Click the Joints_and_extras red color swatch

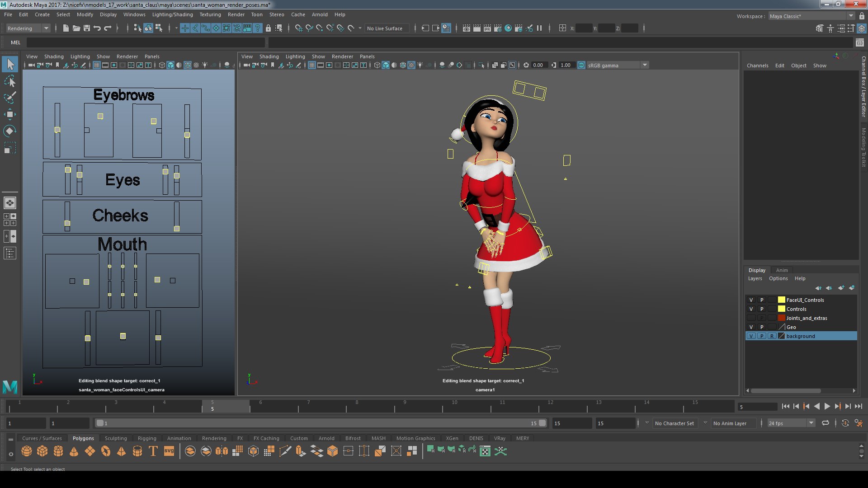point(781,318)
